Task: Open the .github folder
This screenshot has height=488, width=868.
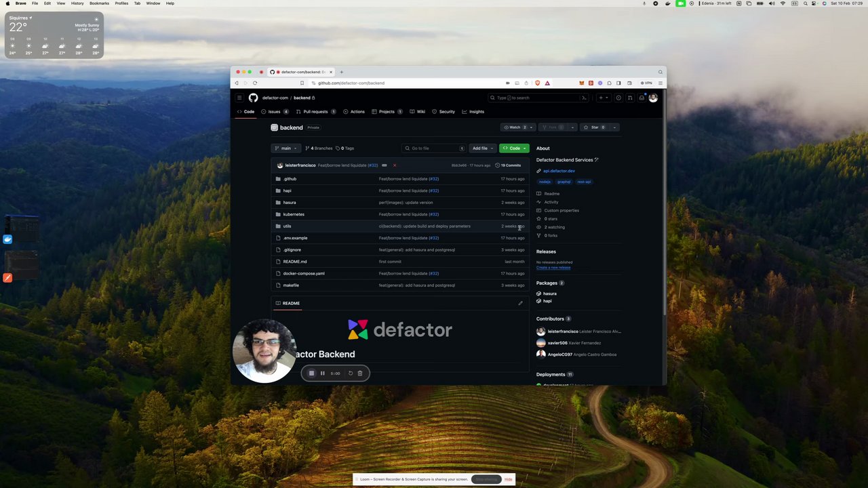Action: (290, 179)
